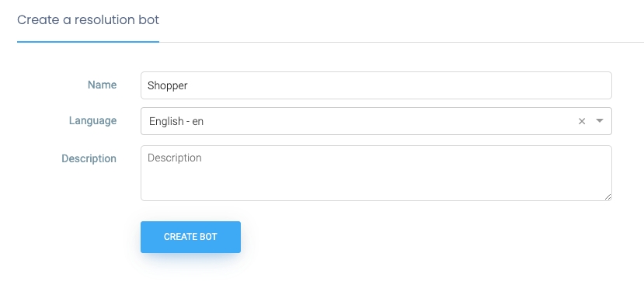The width and height of the screenshot is (644, 288).
Task: Open the Language combo box showing English - en
Action: [376, 121]
